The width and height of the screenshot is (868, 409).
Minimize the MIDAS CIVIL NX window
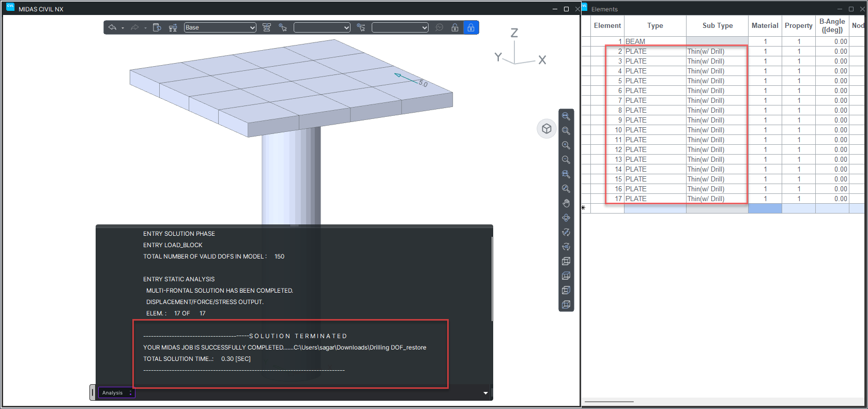click(555, 9)
